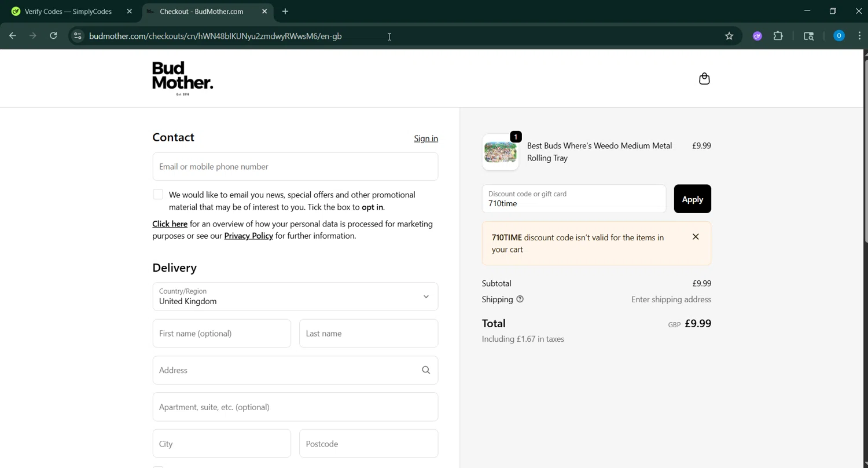Restore down the browser window

(x=833, y=11)
